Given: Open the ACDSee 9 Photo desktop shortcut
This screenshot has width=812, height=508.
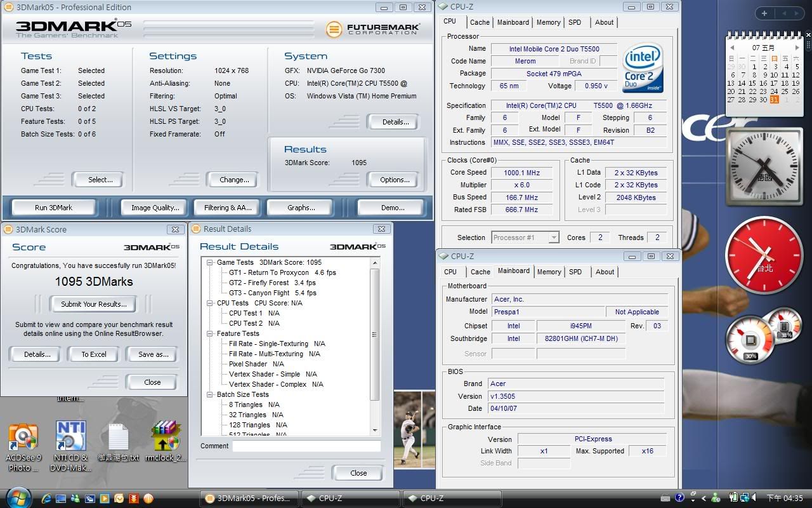Looking at the screenshot, I should [23, 446].
